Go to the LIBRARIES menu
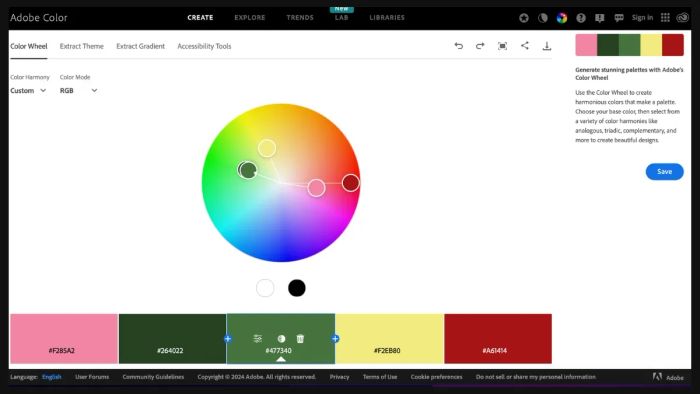700x394 pixels. coord(387,17)
